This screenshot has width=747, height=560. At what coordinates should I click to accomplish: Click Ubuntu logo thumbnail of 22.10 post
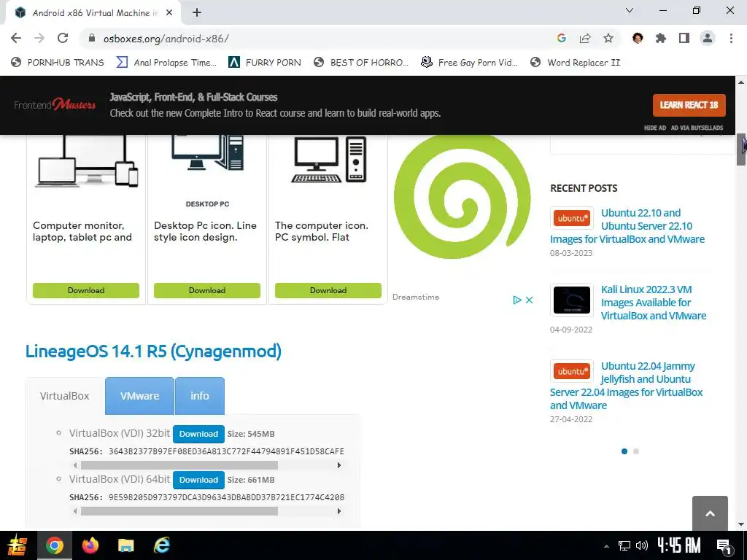572,219
